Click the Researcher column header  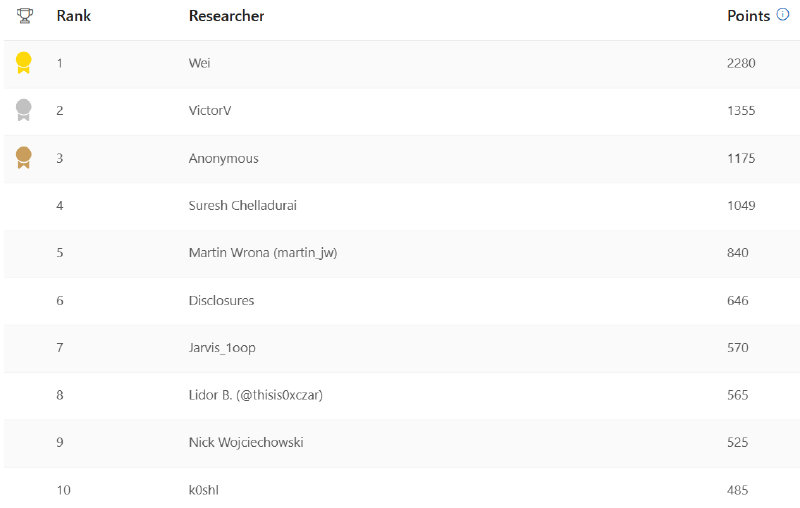[226, 16]
